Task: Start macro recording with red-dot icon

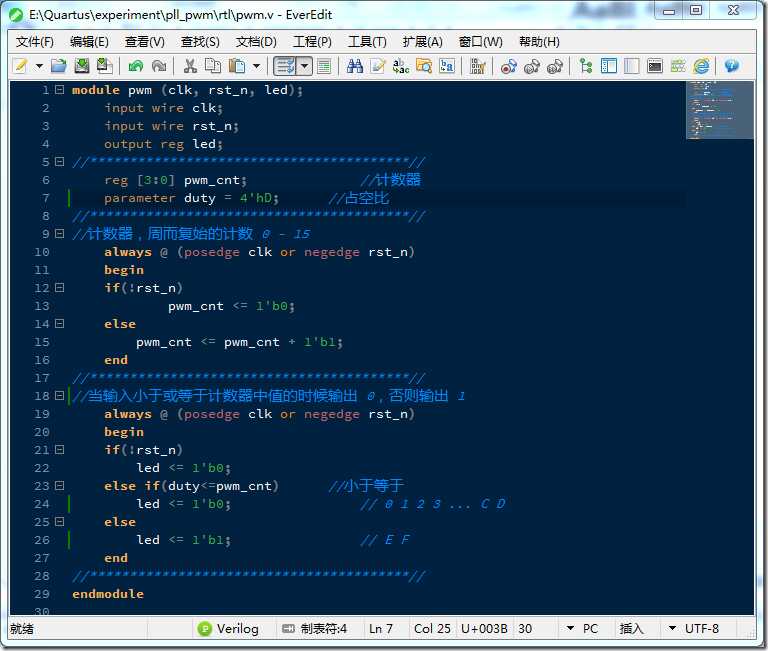Action: click(x=508, y=66)
